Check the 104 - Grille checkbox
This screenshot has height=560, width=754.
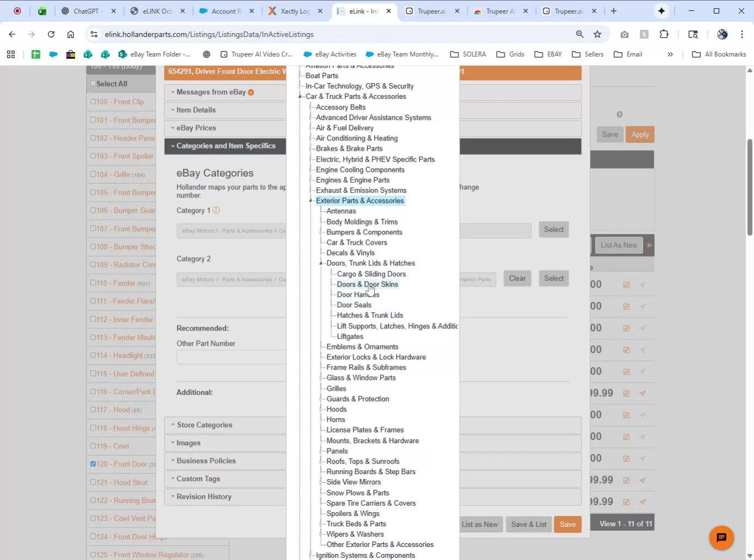[x=93, y=175]
